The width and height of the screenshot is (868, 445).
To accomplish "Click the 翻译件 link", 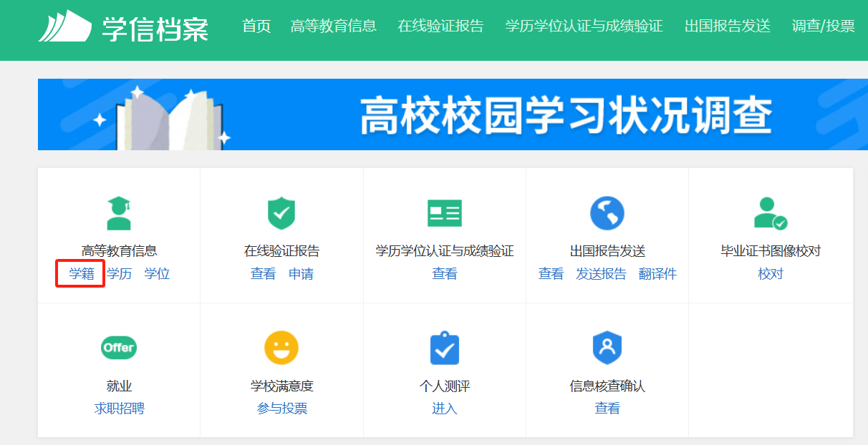I will [657, 274].
